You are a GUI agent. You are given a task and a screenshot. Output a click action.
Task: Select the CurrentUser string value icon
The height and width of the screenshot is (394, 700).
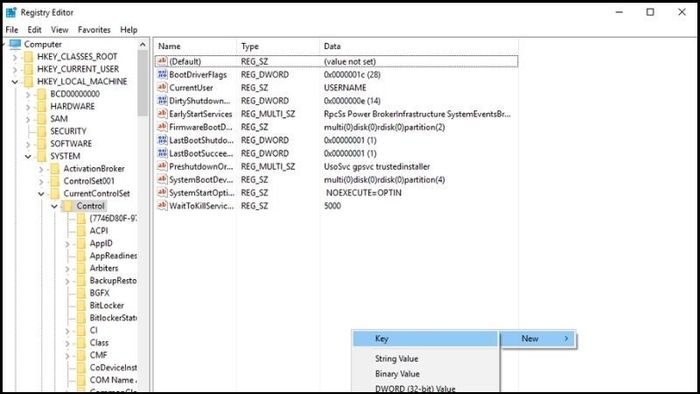(162, 87)
